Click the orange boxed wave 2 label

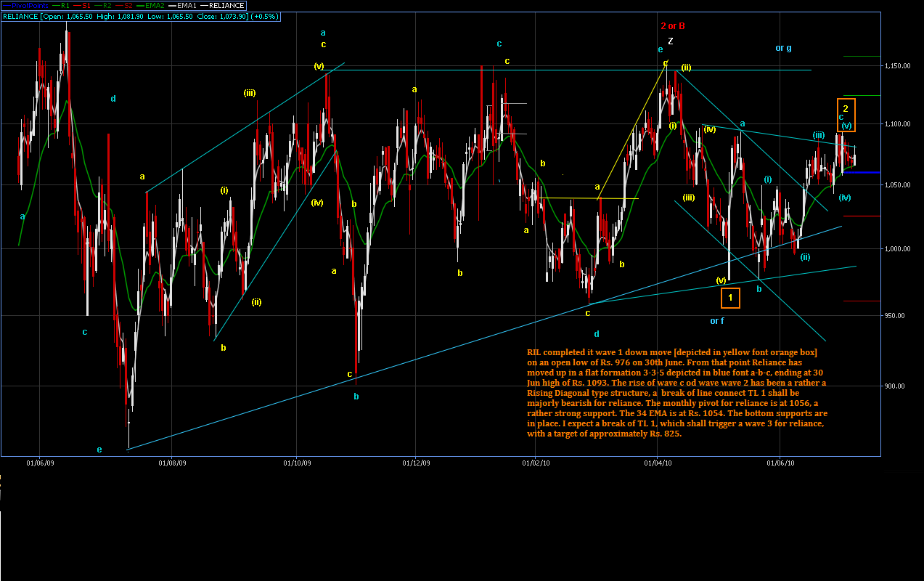click(x=846, y=114)
